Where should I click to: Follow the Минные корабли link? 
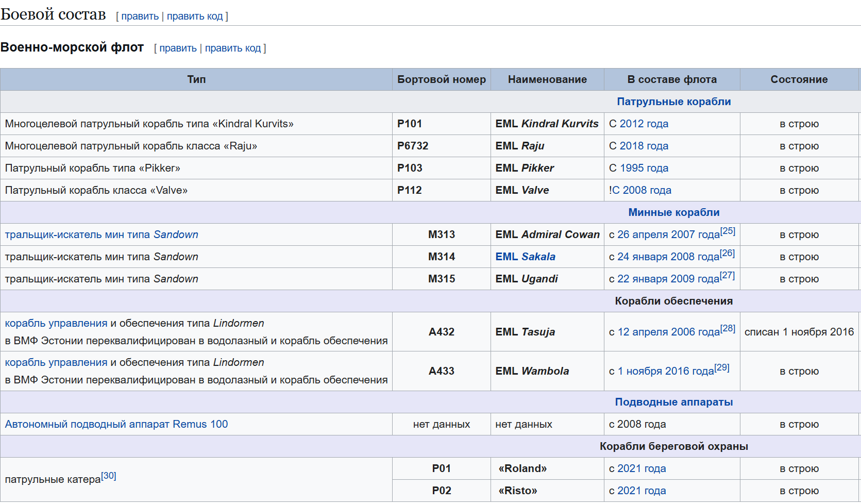673,212
